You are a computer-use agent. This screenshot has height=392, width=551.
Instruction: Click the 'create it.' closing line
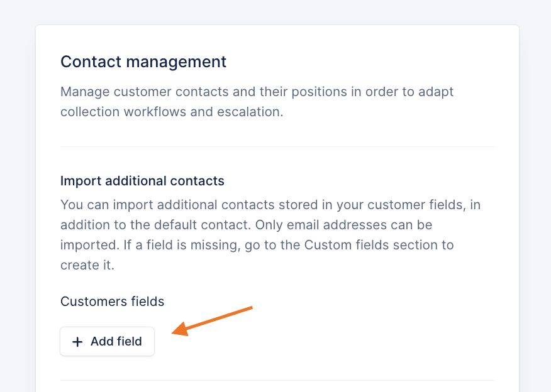pyautogui.click(x=87, y=264)
